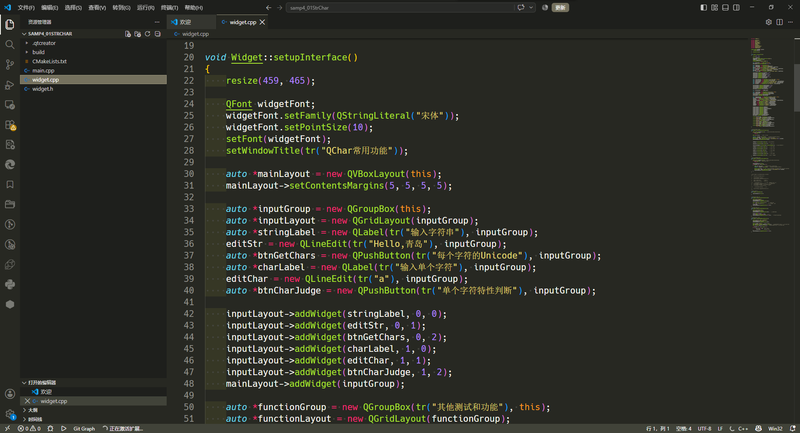Refresh the explorer file tree
Image resolution: width=800 pixels, height=433 pixels.
click(147, 34)
